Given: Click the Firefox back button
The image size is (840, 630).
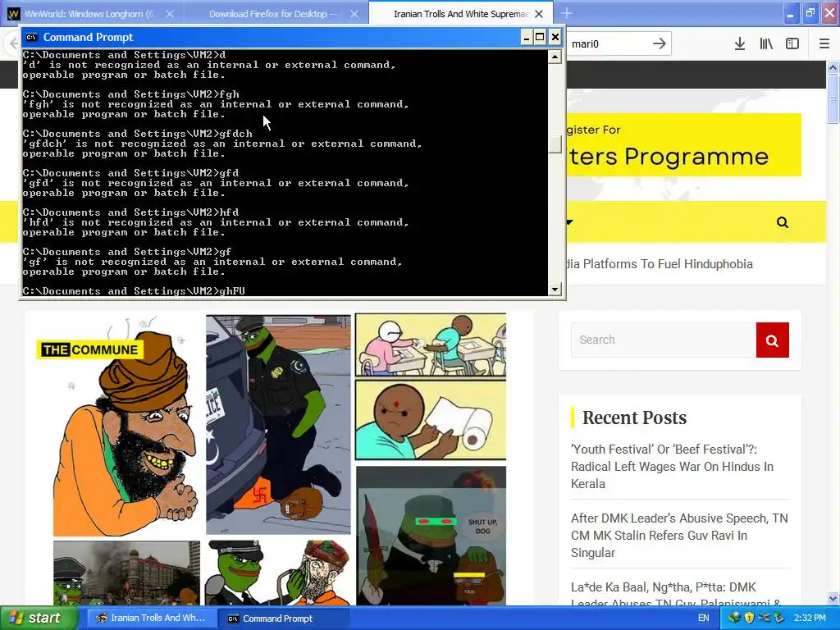Looking at the screenshot, I should pyautogui.click(x=11, y=43).
